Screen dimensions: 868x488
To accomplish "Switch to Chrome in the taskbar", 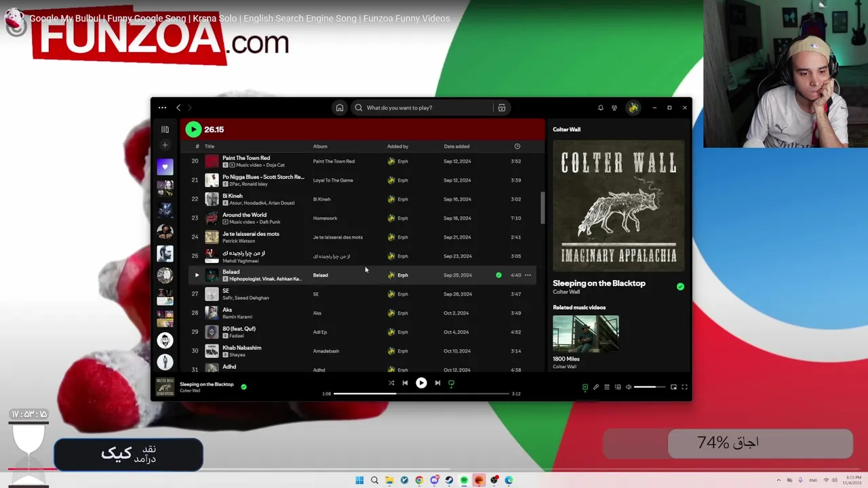I will tap(419, 480).
